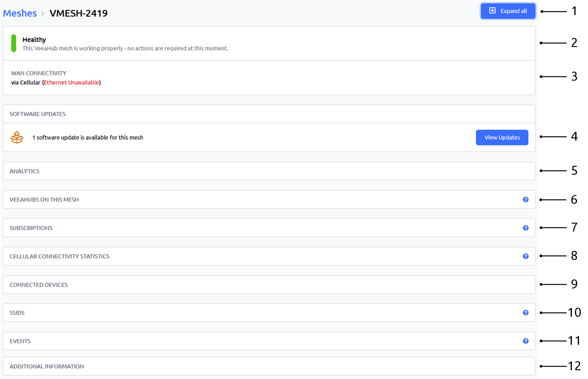
Task: Expand the SOFTWARE UPDATES section header
Action: [x=269, y=114]
